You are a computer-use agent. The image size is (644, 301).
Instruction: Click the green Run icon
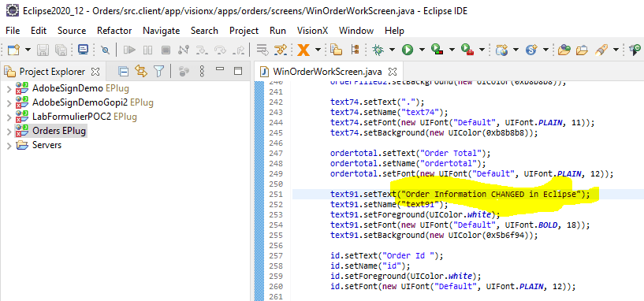(x=408, y=50)
